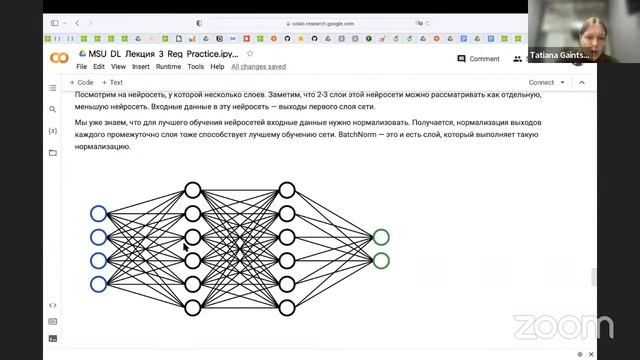Open the View menu
The width and height of the screenshot is (640, 360).
pyautogui.click(x=118, y=67)
